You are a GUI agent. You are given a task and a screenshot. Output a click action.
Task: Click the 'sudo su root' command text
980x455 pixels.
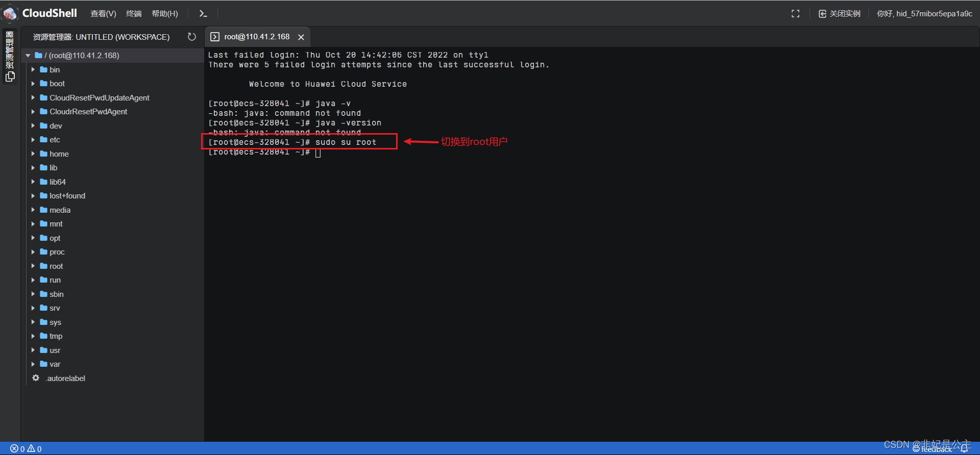click(x=346, y=142)
